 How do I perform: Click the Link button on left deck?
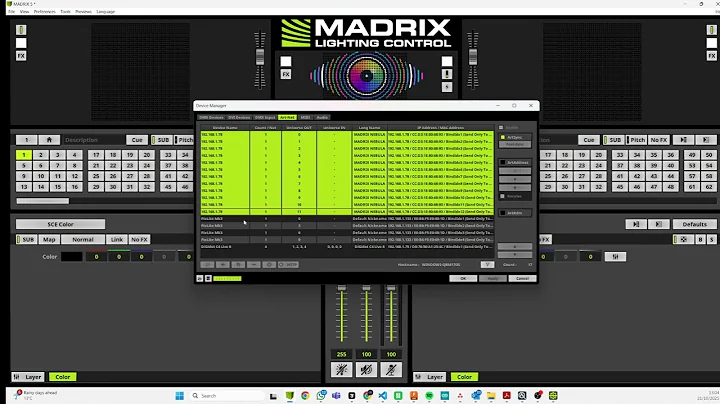tap(117, 239)
